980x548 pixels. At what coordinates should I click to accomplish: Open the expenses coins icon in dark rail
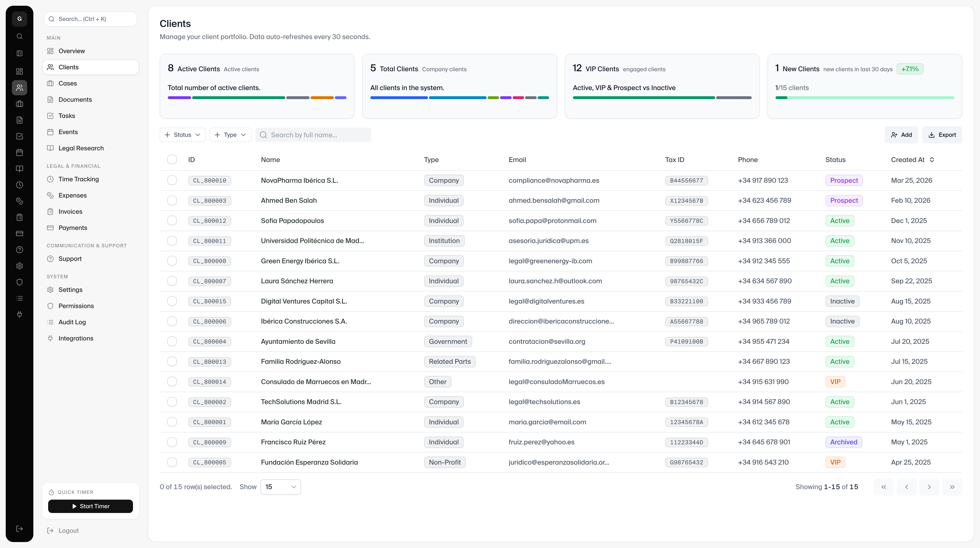19,201
